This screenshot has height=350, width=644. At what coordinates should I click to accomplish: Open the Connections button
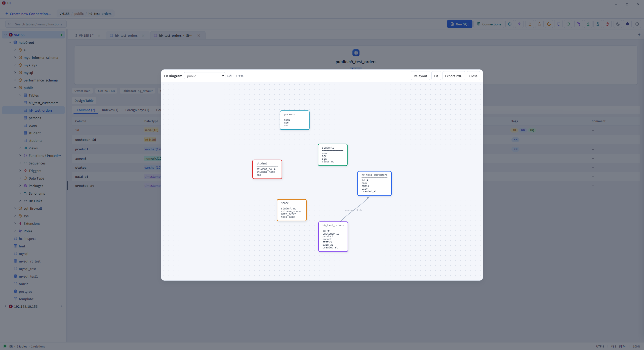[x=489, y=24]
